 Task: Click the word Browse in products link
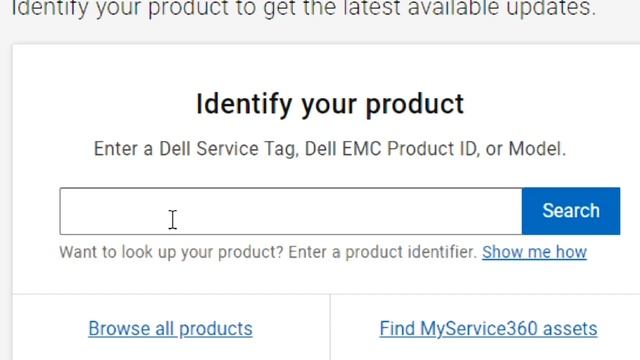coord(119,329)
